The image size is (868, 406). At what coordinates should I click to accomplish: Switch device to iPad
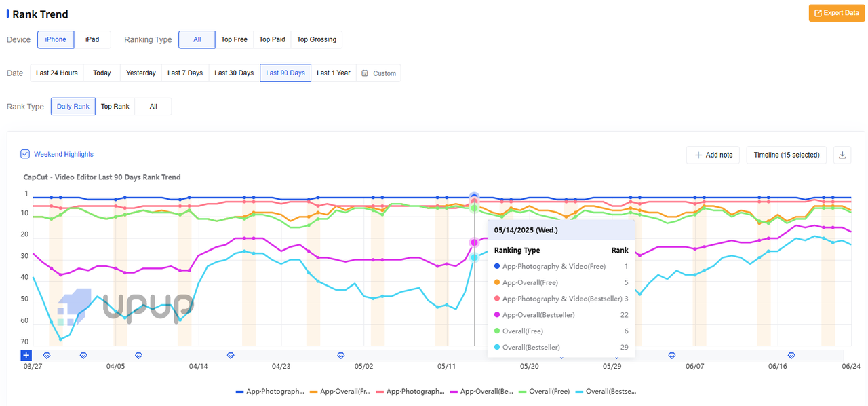click(92, 39)
